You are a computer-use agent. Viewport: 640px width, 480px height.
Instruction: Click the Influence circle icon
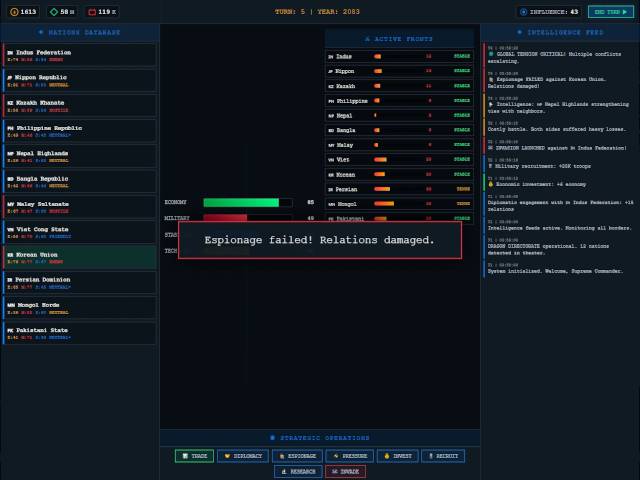pos(524,12)
